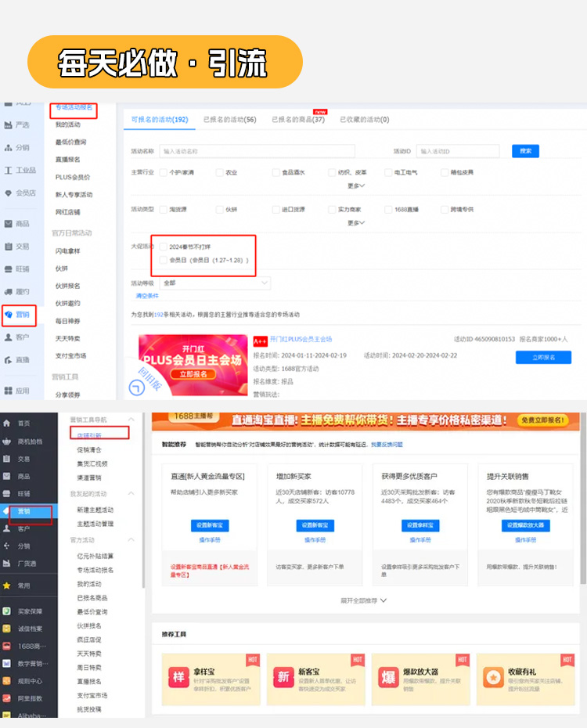The image size is (587, 728).
Task: Focus the 活动ID input field
Action: tap(458, 151)
